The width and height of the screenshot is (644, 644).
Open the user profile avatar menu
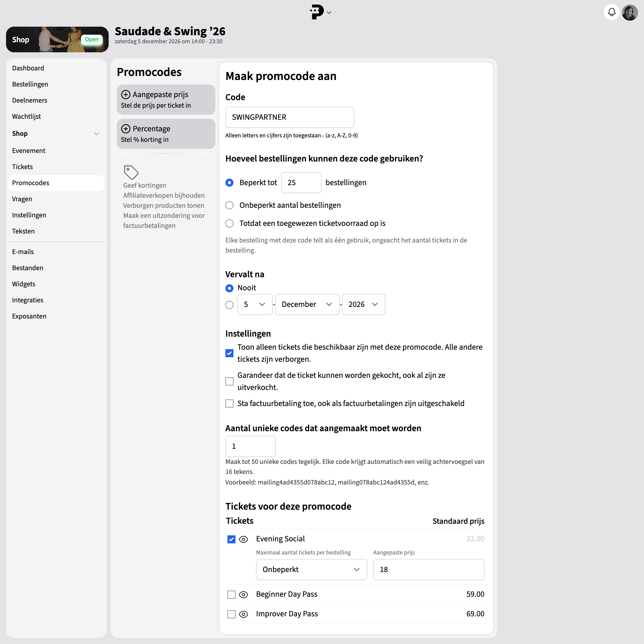630,12
